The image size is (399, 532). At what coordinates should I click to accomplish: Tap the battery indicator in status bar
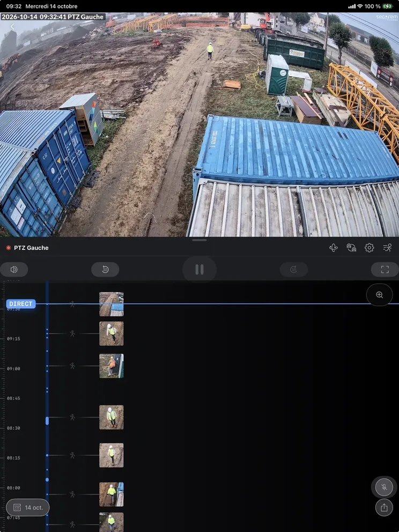(x=387, y=6)
